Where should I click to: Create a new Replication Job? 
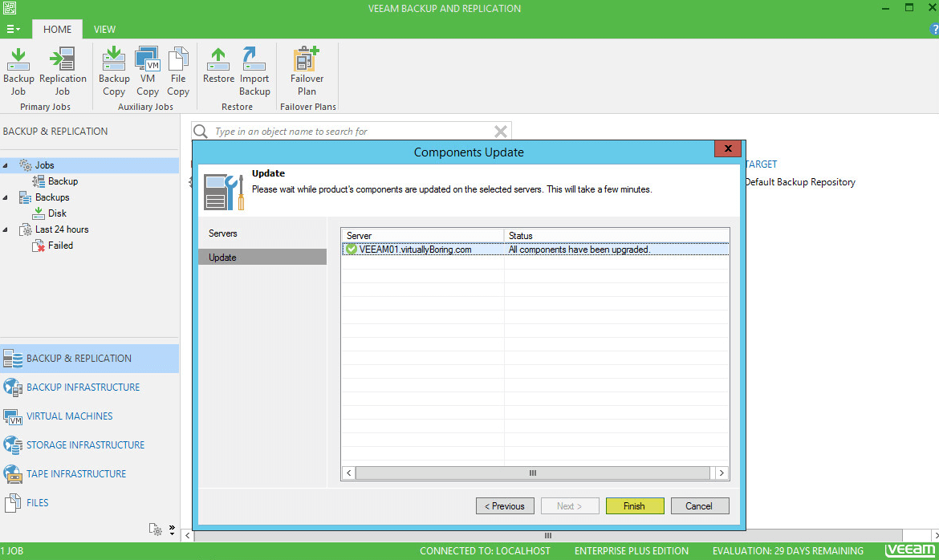click(x=63, y=72)
